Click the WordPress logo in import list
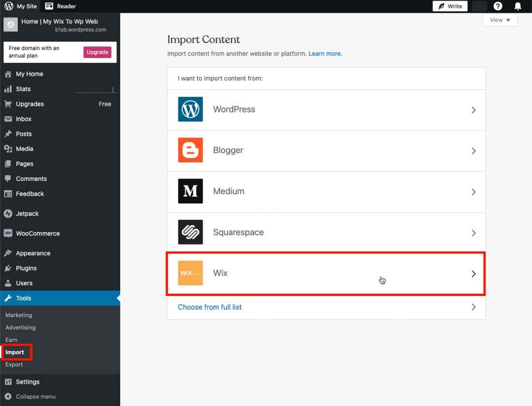 tap(190, 109)
